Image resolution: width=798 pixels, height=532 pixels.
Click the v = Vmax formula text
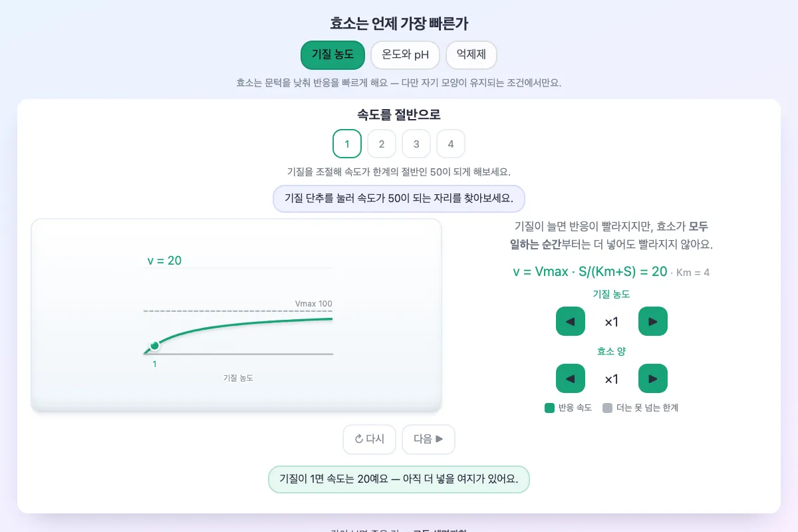coord(590,271)
